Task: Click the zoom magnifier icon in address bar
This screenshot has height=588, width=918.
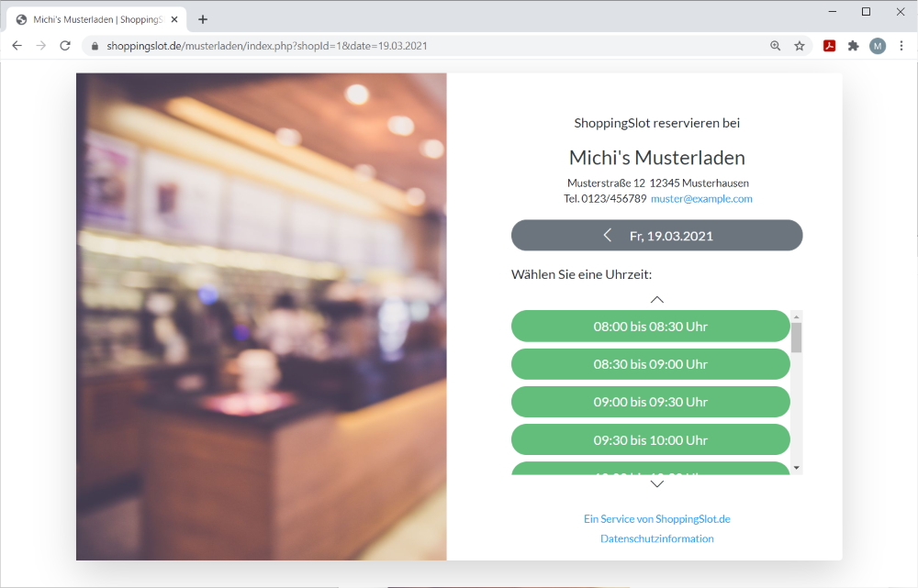Action: (776, 46)
